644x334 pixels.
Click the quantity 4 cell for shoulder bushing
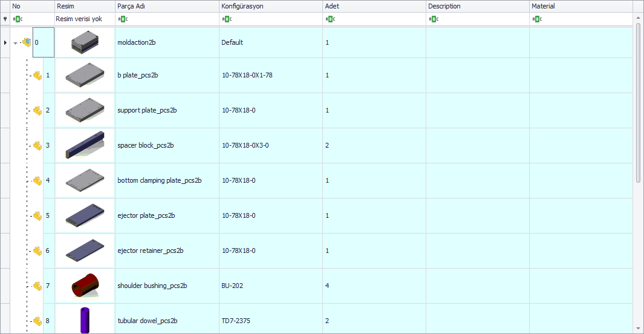[x=374, y=286]
